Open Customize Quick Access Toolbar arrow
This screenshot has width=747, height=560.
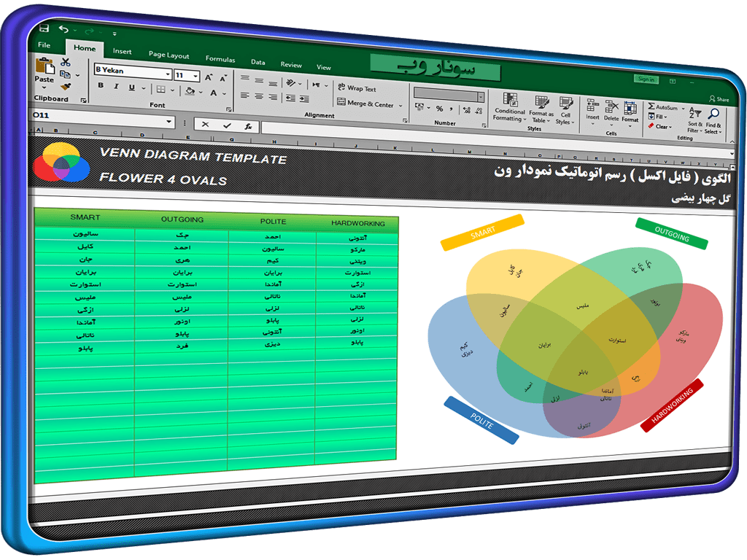pos(115,34)
